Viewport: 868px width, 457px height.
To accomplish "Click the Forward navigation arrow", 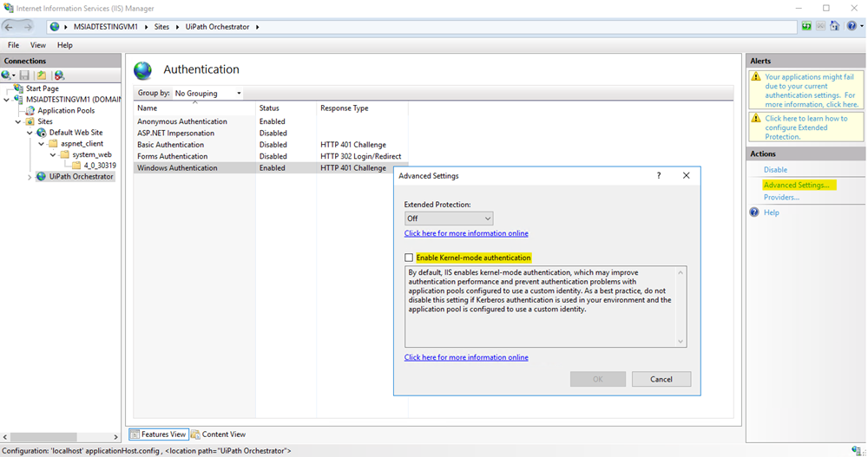I will tap(28, 27).
